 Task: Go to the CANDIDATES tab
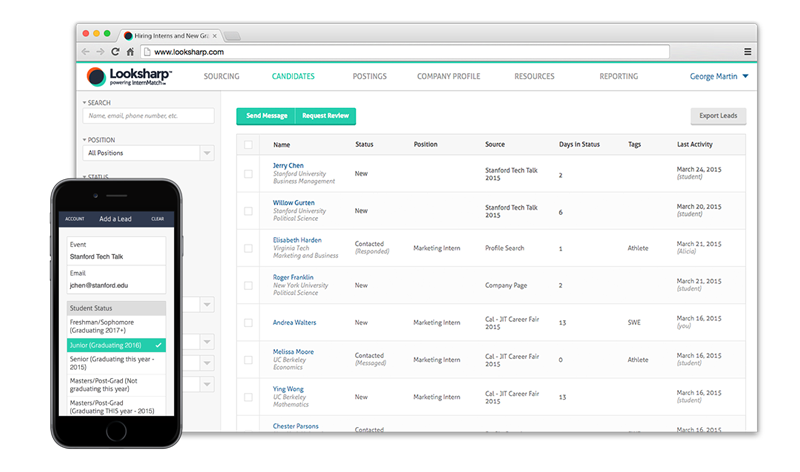coord(293,76)
